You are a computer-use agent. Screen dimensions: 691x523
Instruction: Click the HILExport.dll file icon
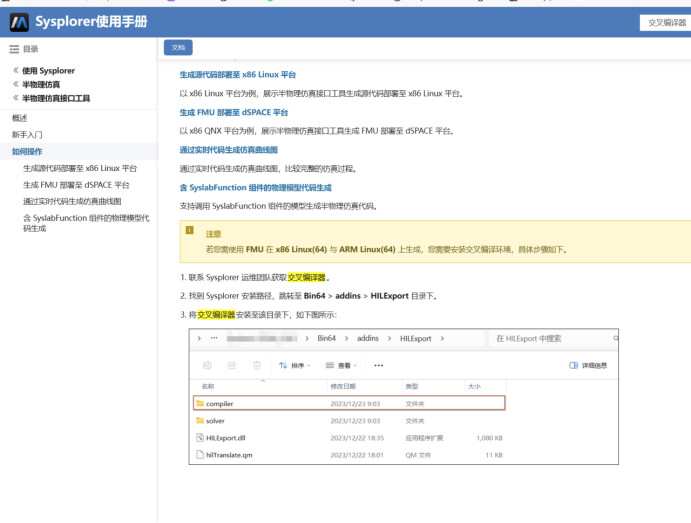[x=200, y=438]
